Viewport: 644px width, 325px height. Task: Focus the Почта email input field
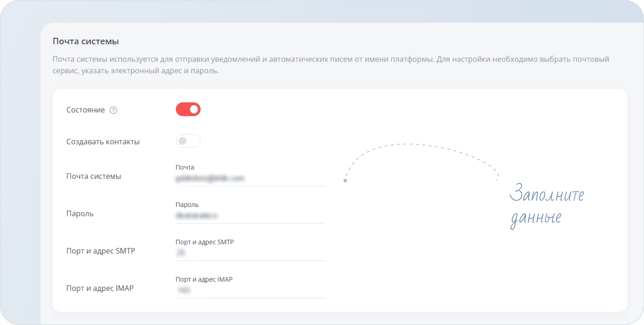coord(250,178)
